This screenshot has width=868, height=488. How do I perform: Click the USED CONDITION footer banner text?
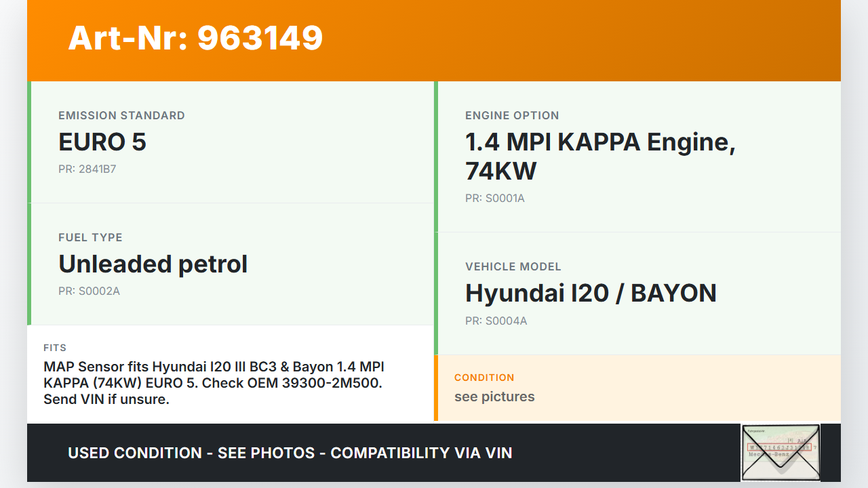pyautogui.click(x=290, y=453)
